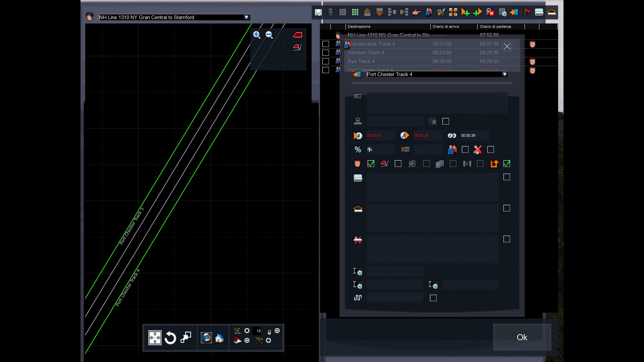
Task: Tick the Harrison Track 4 row checkbox
Action: tap(325, 53)
